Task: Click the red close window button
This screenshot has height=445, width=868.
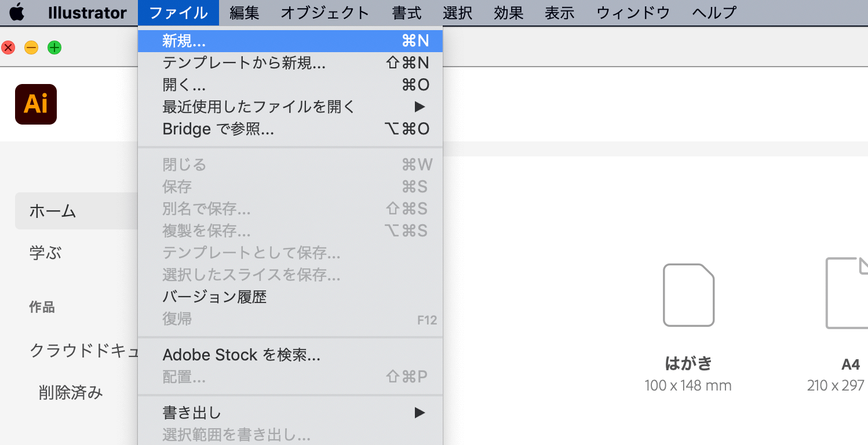Action: pos(8,48)
